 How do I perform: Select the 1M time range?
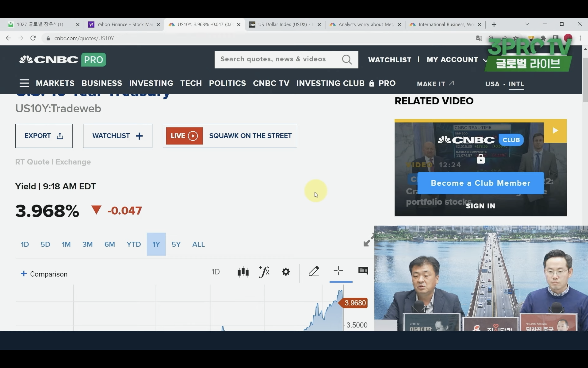66,244
